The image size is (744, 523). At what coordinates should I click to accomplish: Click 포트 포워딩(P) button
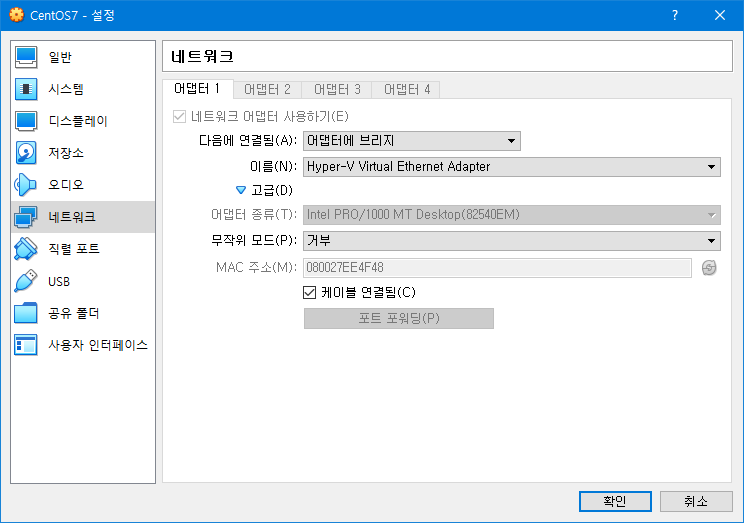coord(399,318)
